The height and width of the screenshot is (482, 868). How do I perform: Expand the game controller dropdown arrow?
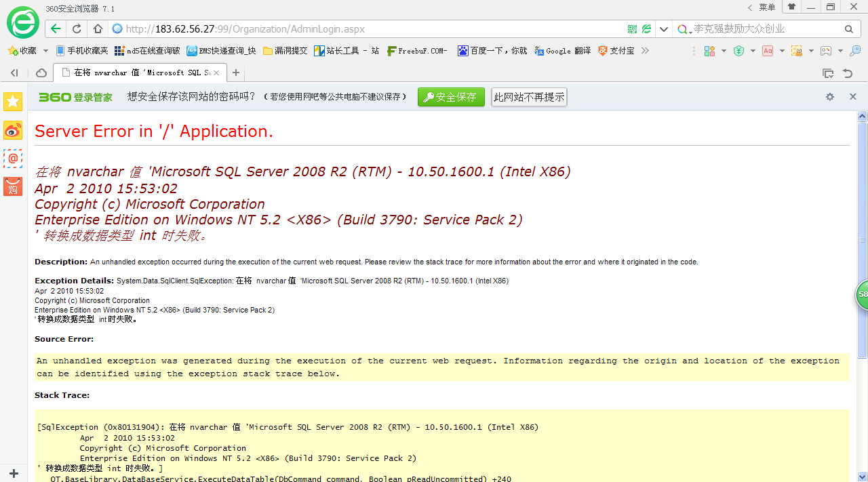(x=840, y=51)
